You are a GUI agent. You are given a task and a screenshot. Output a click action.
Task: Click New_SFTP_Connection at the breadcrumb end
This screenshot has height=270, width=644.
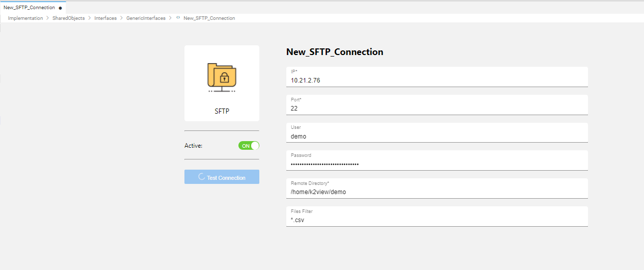click(209, 18)
